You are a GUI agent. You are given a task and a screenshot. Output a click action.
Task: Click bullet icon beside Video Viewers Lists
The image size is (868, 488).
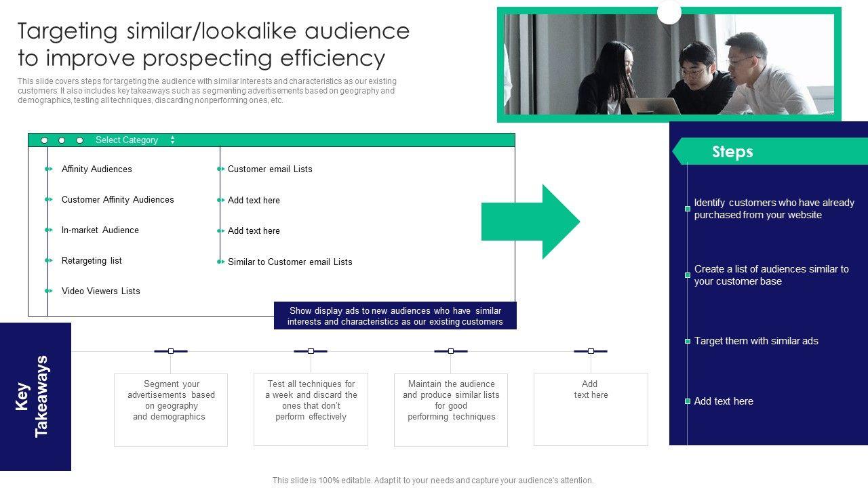(48, 291)
